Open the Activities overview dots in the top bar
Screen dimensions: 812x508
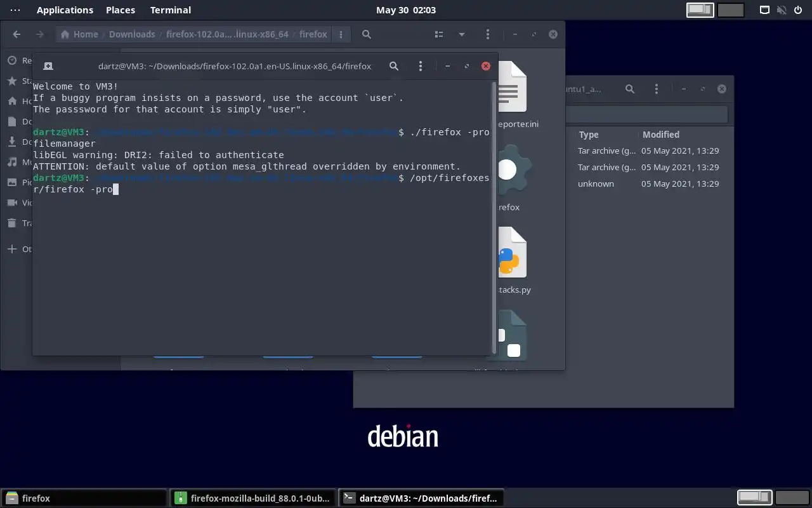pyautogui.click(x=16, y=10)
